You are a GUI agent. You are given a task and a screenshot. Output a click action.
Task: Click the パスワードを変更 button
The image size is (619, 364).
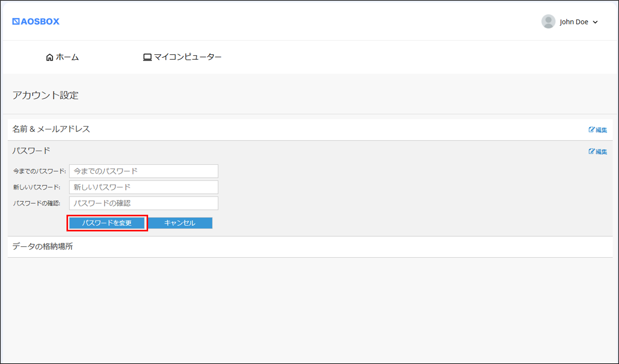[x=107, y=223]
